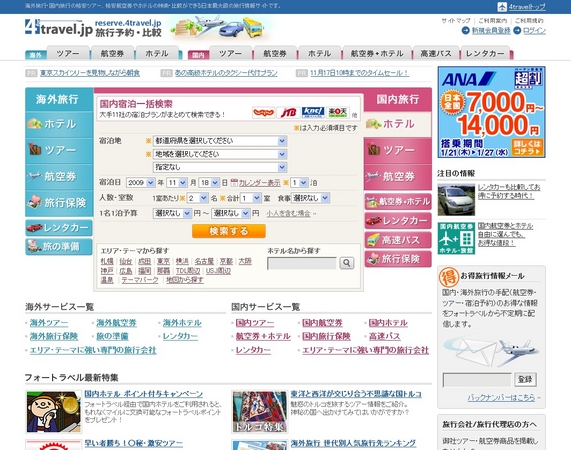Screen dimensions: 571x450
Task: Open the number of nights dropdown
Action: [x=299, y=182]
